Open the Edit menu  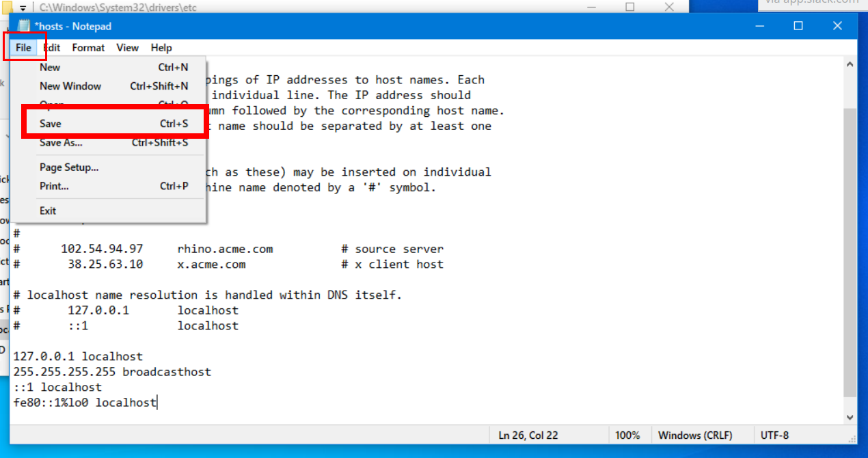[x=52, y=48]
